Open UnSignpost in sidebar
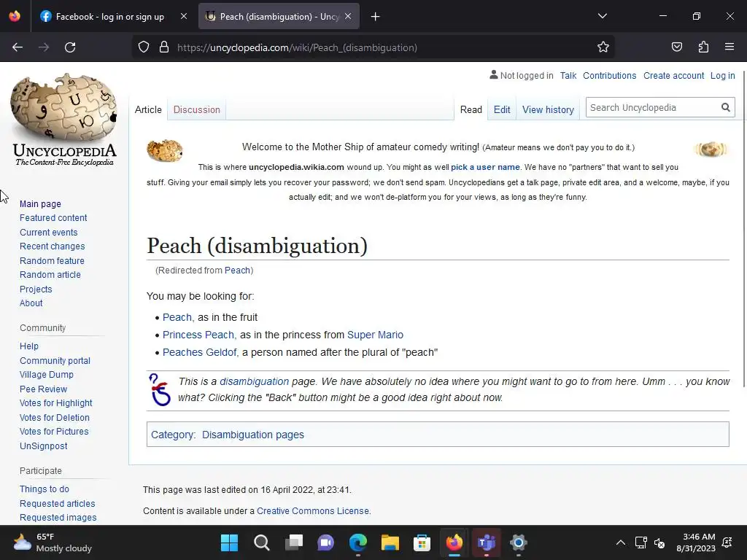This screenshot has height=560, width=747. [x=43, y=446]
